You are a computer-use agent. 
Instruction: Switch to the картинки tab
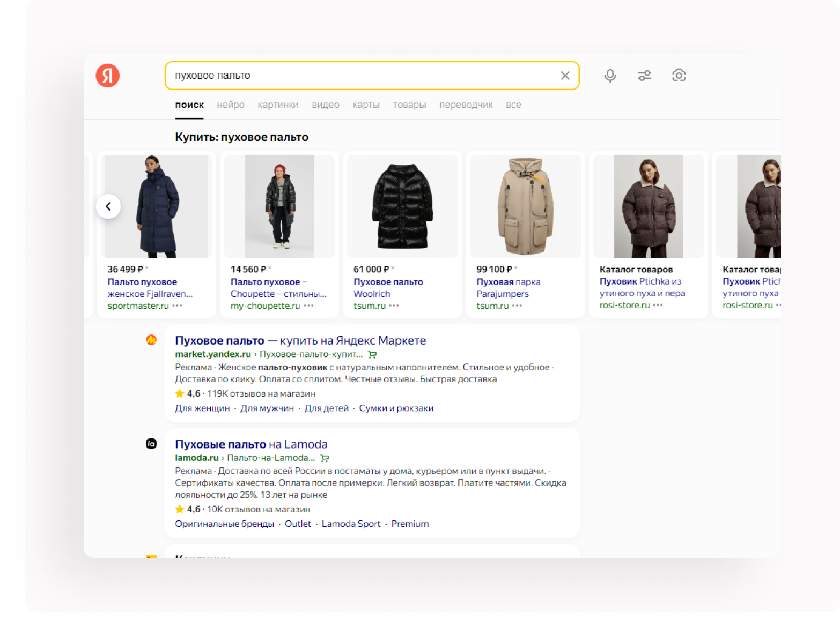(278, 105)
